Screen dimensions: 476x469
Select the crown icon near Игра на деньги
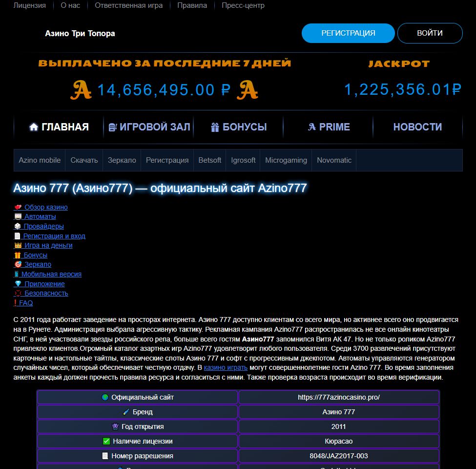[x=17, y=245]
